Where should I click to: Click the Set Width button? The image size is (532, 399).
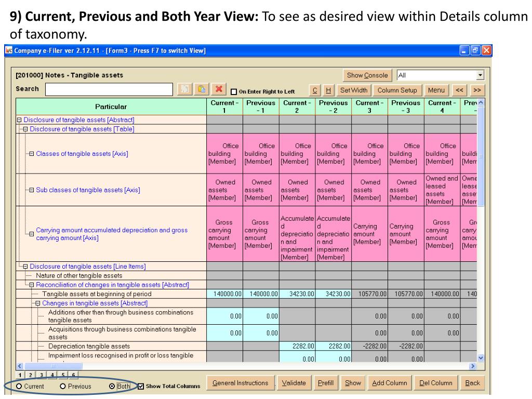(x=354, y=90)
